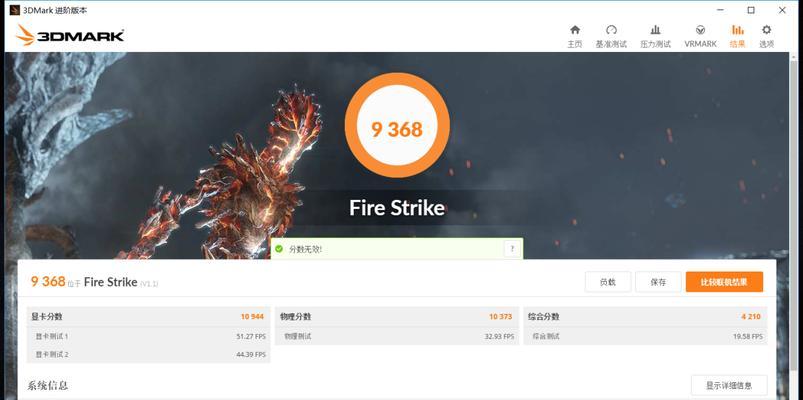Click the 9 368 score circle
The width and height of the screenshot is (803, 400).
click(397, 125)
